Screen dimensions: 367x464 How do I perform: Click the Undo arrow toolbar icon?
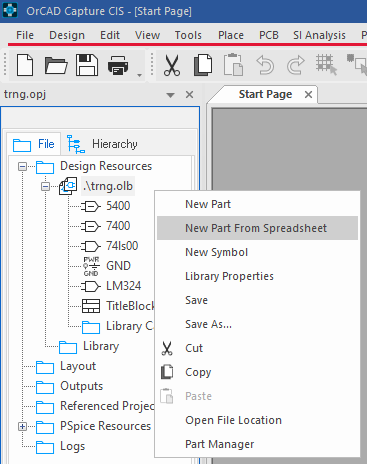coord(265,65)
